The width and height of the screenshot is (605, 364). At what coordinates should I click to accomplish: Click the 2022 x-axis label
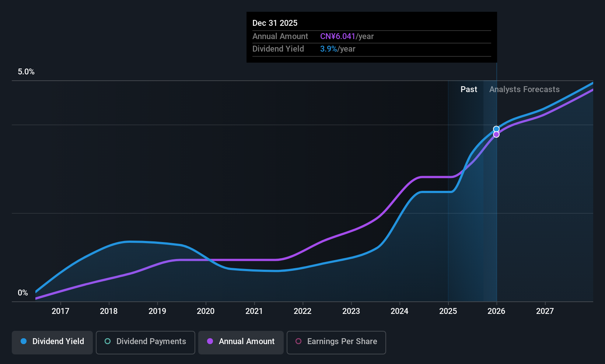pyautogui.click(x=302, y=311)
